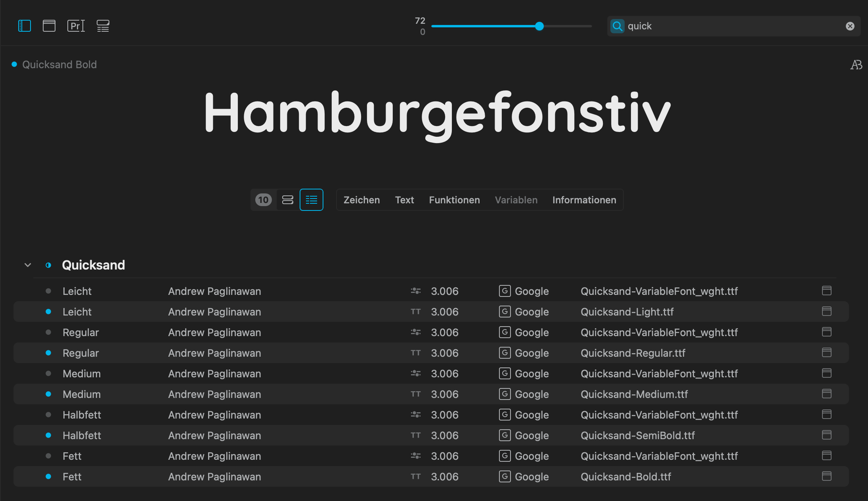Open preview window for Quicksand-Bold.ttf
Image resolution: width=868 pixels, height=501 pixels.
pyautogui.click(x=827, y=476)
